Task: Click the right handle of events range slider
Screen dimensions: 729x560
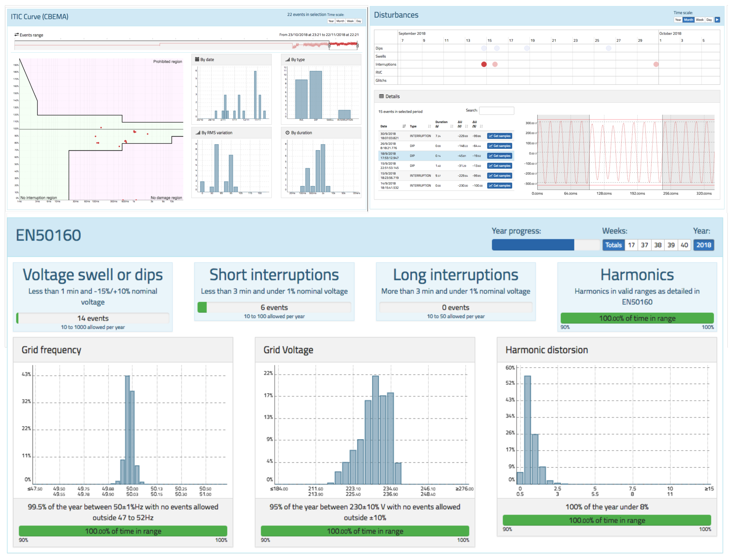Action: (357, 45)
